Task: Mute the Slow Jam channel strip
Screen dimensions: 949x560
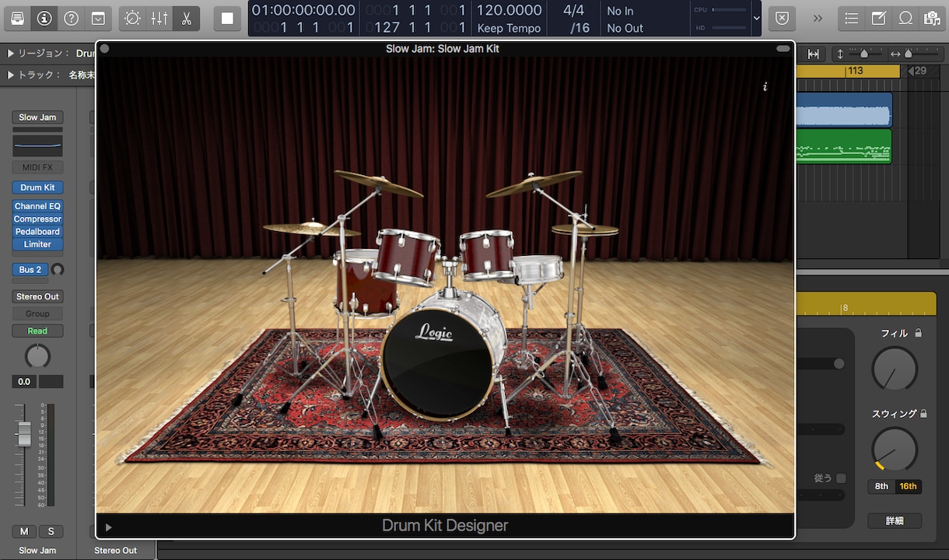Action: click(x=24, y=531)
